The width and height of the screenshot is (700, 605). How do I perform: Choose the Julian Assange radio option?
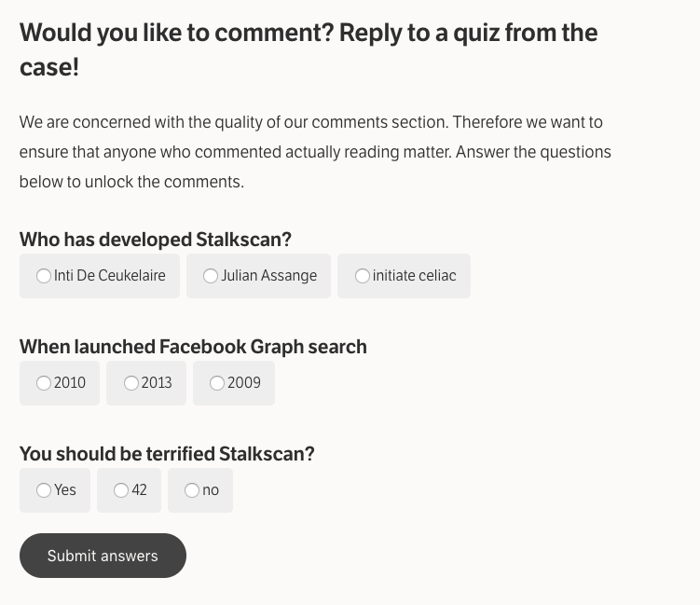click(211, 276)
